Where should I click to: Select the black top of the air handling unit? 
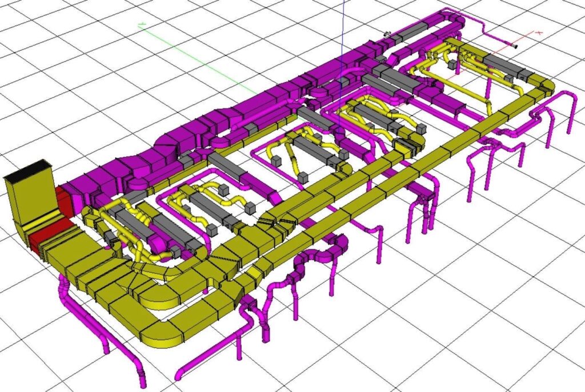(x=29, y=168)
